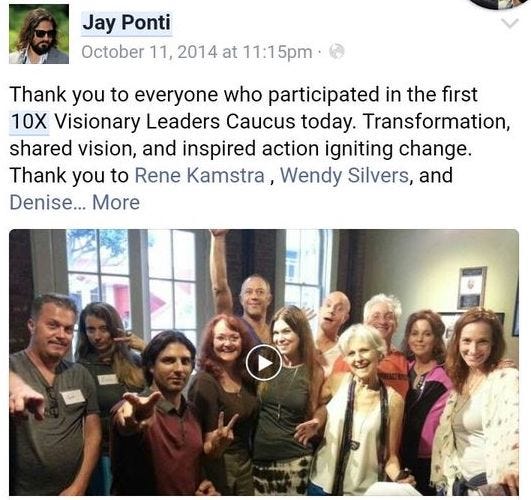Open Jay Ponti's profile picture
531x500 pixels.
[39, 34]
